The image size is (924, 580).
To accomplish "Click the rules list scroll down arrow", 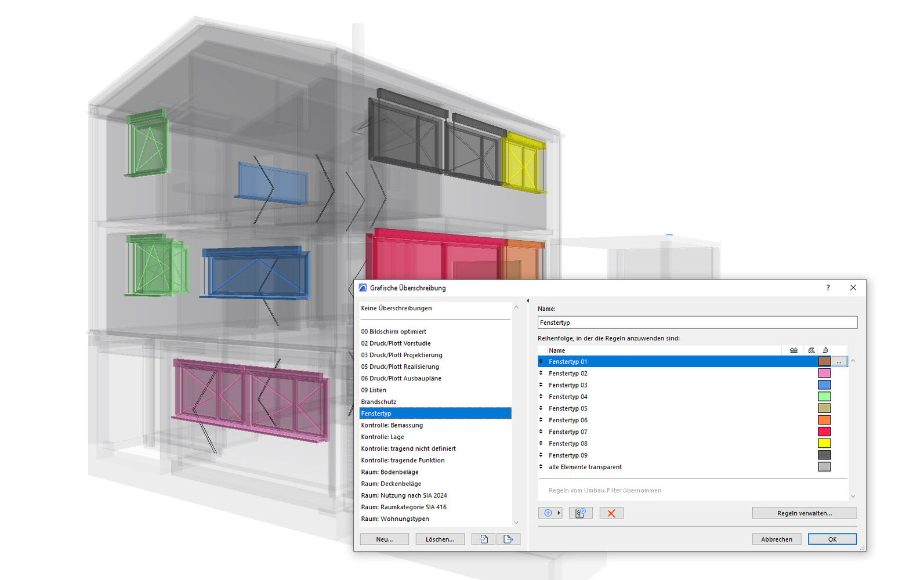I will point(853,496).
